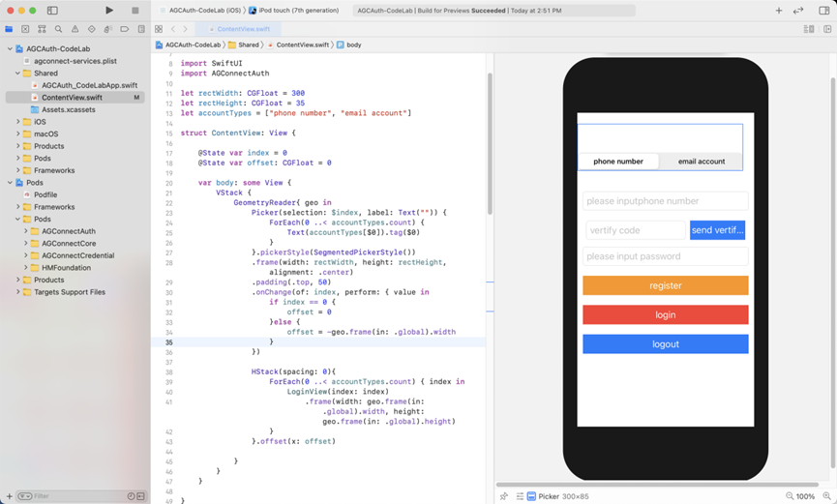The width and height of the screenshot is (837, 504).
Task: Expand the Pods folder under AGCAuth-CodeLab
Action: click(17, 158)
